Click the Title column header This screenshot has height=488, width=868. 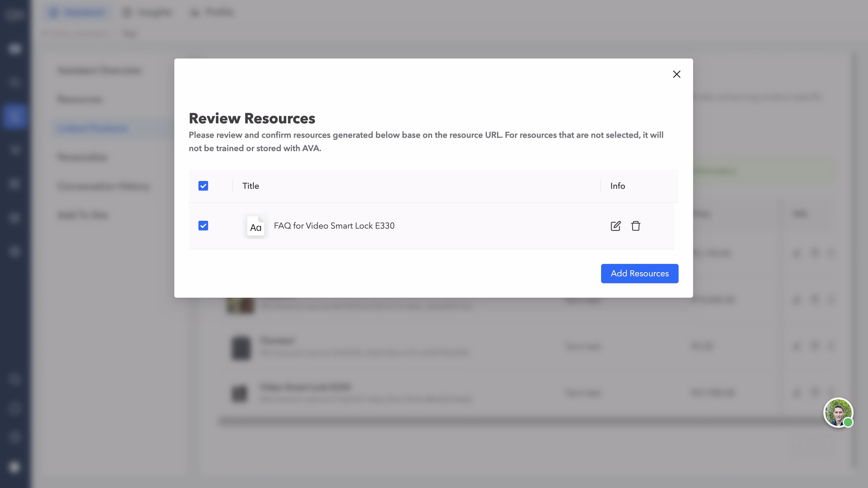pos(251,186)
